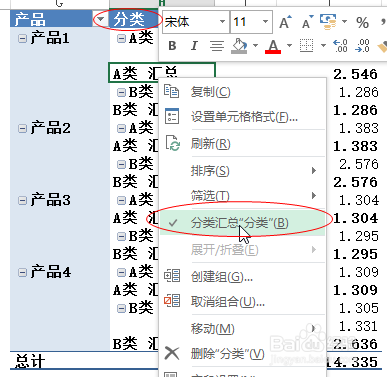This screenshot has height=377, width=387.
Task: Select value cell 2.546
Action: coord(355,74)
